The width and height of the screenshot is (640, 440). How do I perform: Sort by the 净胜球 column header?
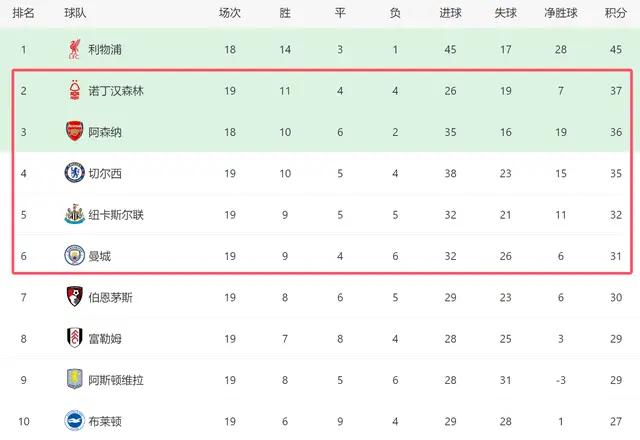(x=561, y=13)
